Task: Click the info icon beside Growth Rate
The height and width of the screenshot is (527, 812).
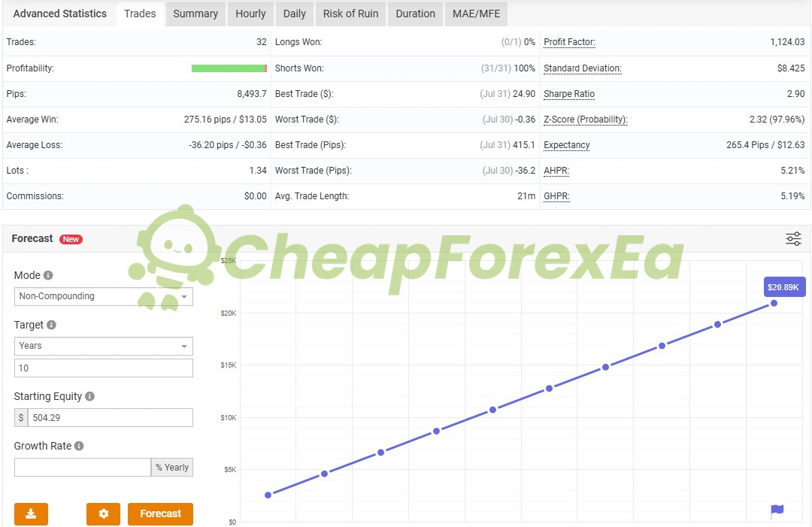Action: [79, 447]
